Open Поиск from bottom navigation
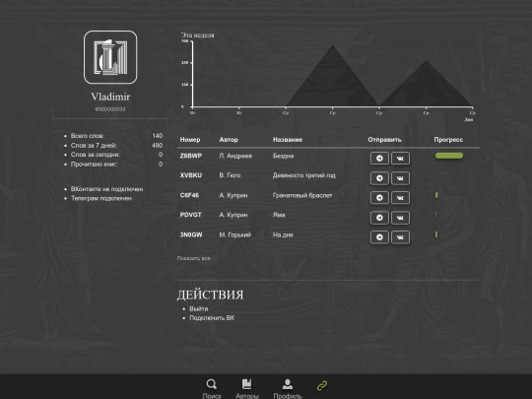Image resolution: width=532 pixels, height=399 pixels. pyautogui.click(x=212, y=388)
